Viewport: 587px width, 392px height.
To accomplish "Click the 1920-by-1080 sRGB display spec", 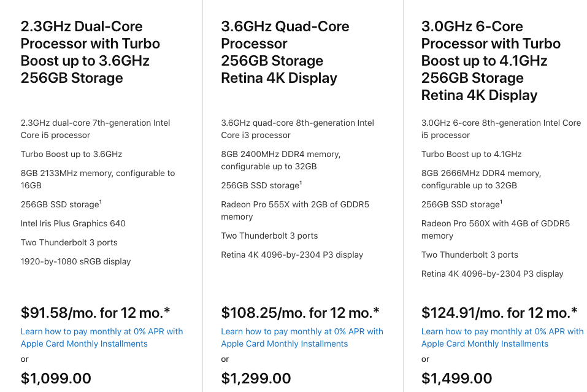I will coord(75,261).
